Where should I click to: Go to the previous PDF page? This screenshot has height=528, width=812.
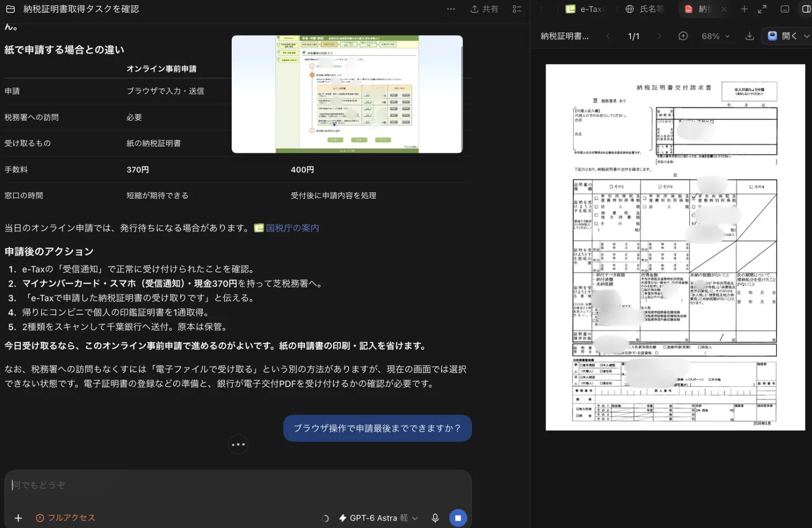click(608, 36)
